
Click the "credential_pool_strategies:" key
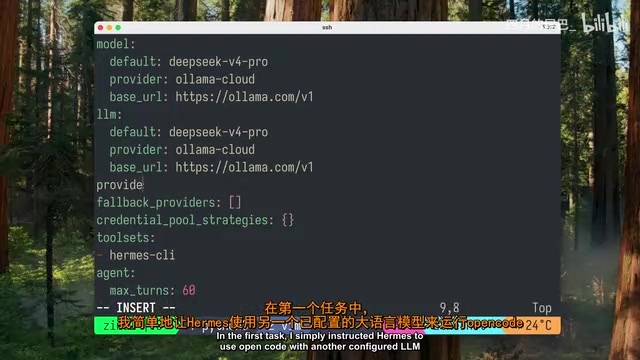[185, 220]
